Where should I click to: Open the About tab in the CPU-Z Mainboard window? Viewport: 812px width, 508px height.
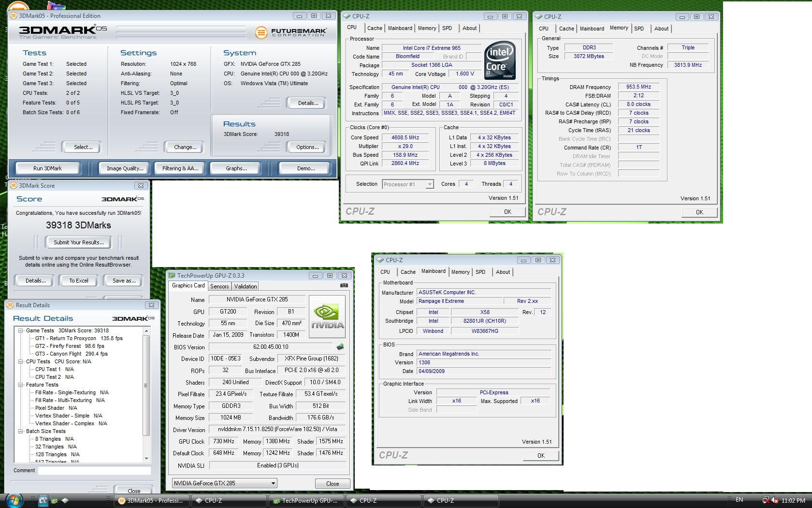point(503,272)
